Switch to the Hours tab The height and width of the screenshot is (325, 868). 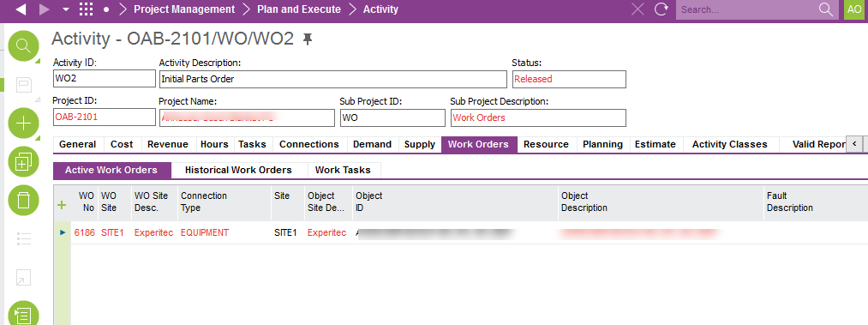pyautogui.click(x=214, y=145)
